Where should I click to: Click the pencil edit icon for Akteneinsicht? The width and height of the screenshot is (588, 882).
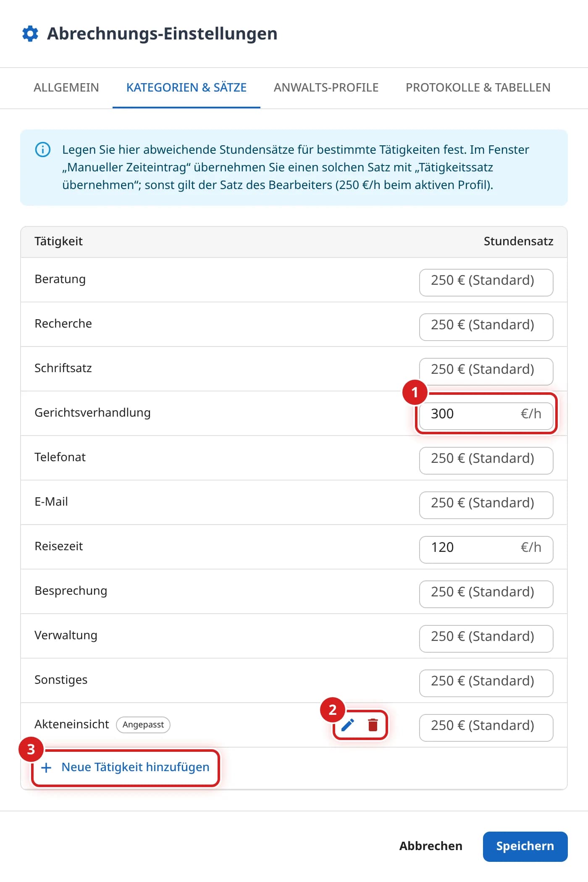(348, 725)
